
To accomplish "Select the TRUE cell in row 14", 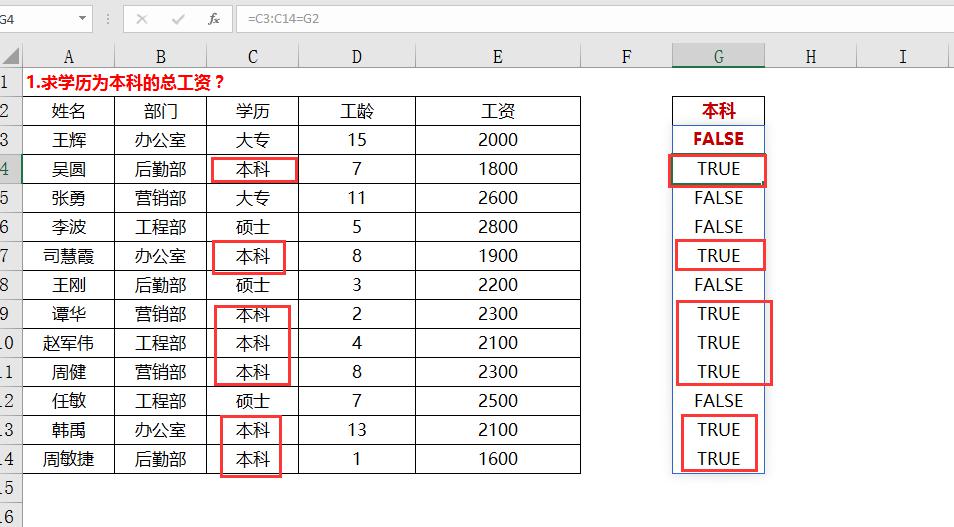I will click(x=719, y=459).
